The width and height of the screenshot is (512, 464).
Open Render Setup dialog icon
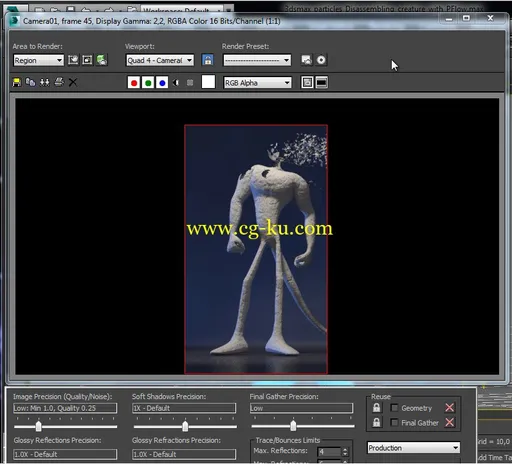click(306, 60)
